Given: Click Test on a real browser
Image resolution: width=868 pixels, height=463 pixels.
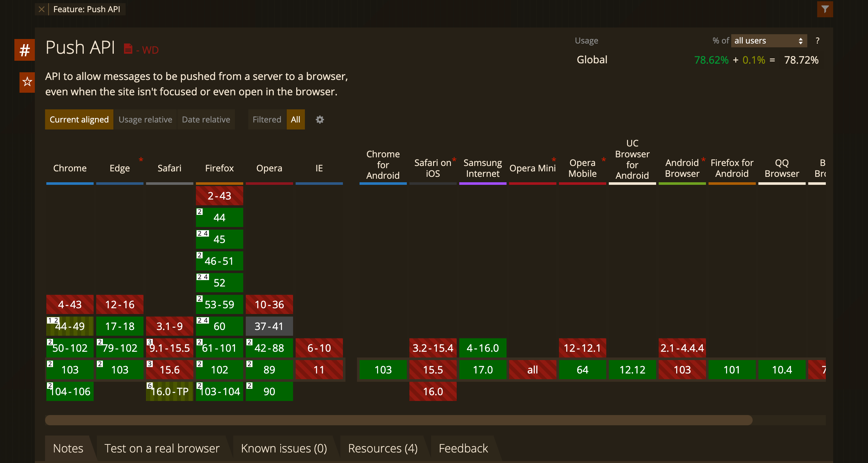Looking at the screenshot, I should [x=162, y=448].
